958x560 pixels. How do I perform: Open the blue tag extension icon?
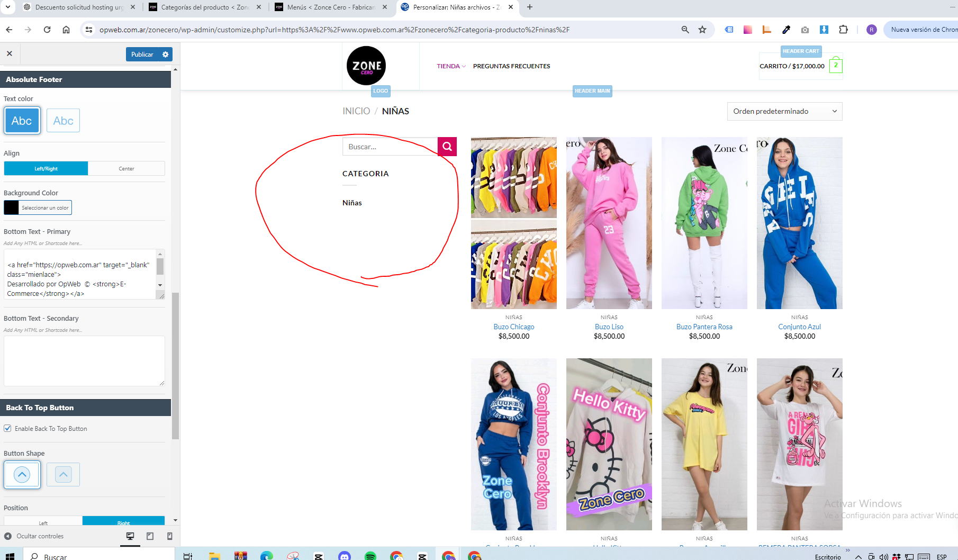click(x=729, y=30)
